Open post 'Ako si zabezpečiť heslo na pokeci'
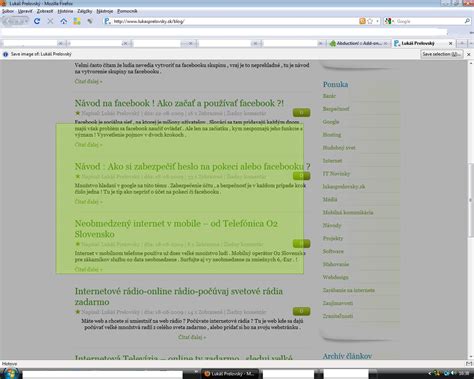 pyautogui.click(x=192, y=166)
